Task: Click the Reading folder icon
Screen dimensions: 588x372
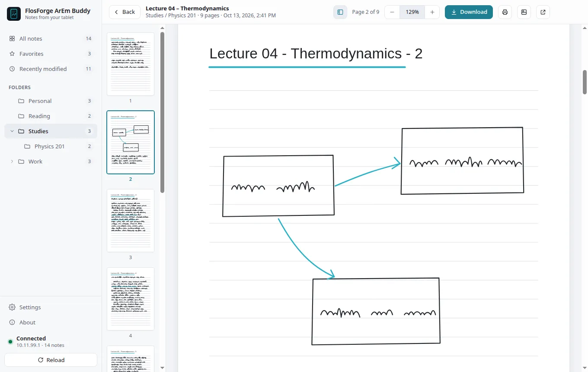Action: [21, 116]
